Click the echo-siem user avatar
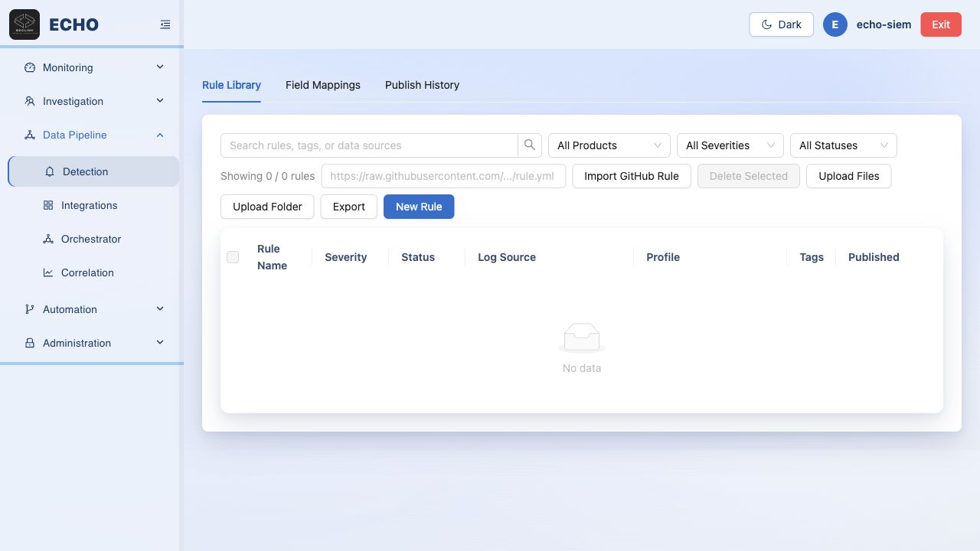Viewport: 980px width, 551px height. point(835,24)
